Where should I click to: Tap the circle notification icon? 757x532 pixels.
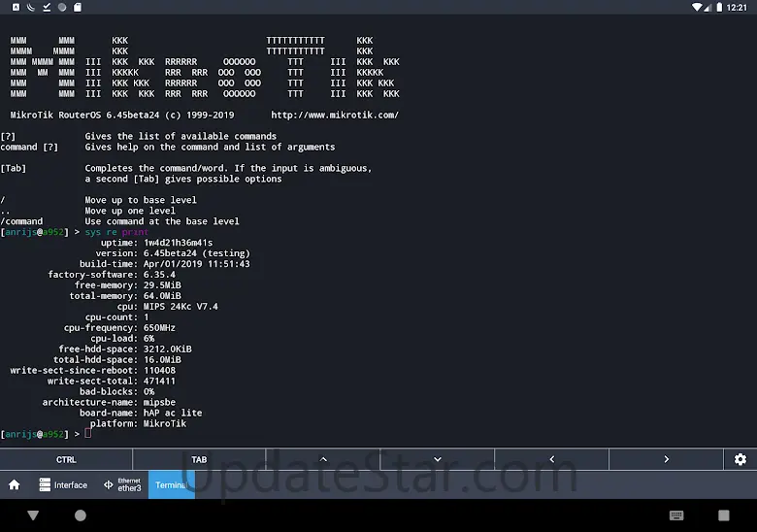click(x=62, y=7)
